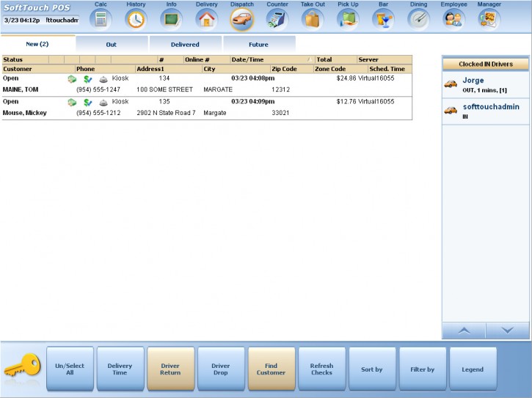Click the Clocked IN Drivers header

(x=486, y=64)
